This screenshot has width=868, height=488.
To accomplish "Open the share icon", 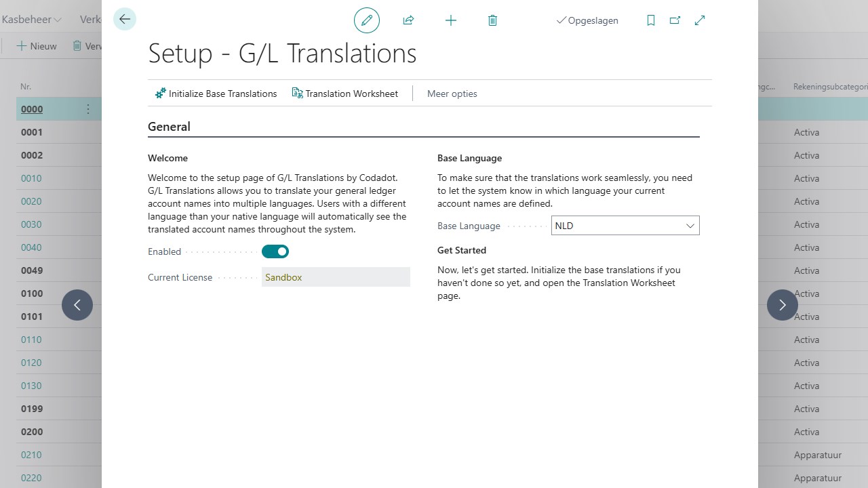I will (408, 20).
